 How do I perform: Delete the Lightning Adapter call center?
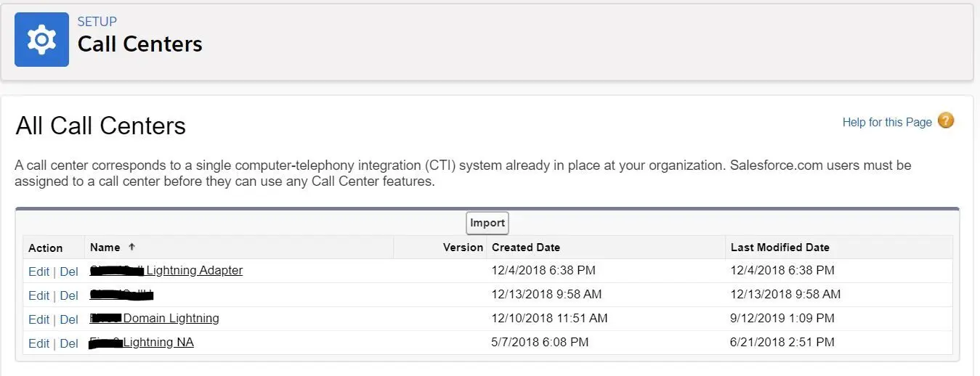pos(69,271)
